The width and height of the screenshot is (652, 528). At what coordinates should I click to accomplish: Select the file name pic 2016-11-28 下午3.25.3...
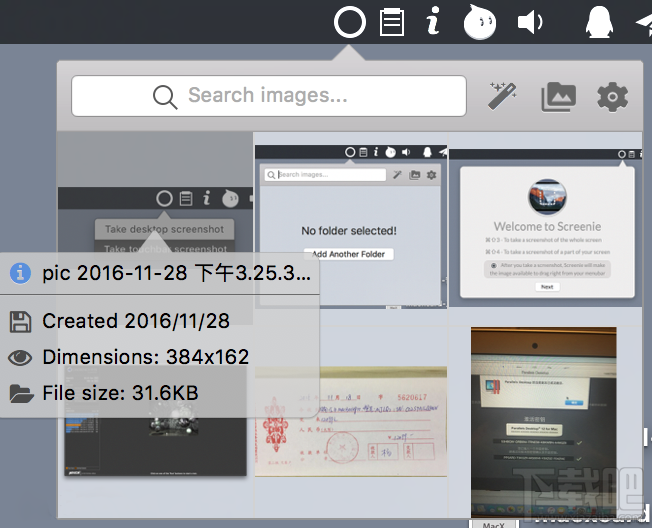coord(176,274)
